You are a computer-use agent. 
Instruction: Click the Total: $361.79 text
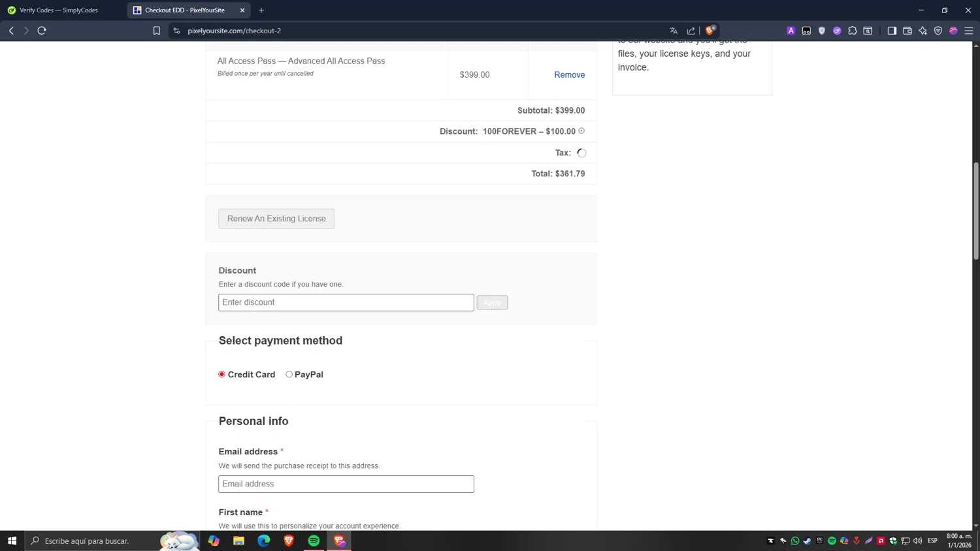coord(558,174)
